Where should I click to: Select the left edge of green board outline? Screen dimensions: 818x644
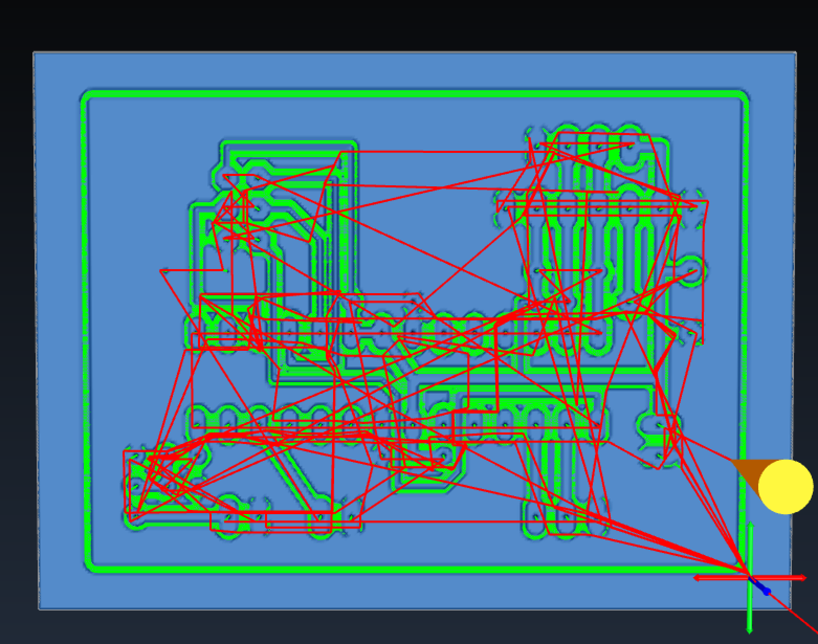[x=84, y=330]
